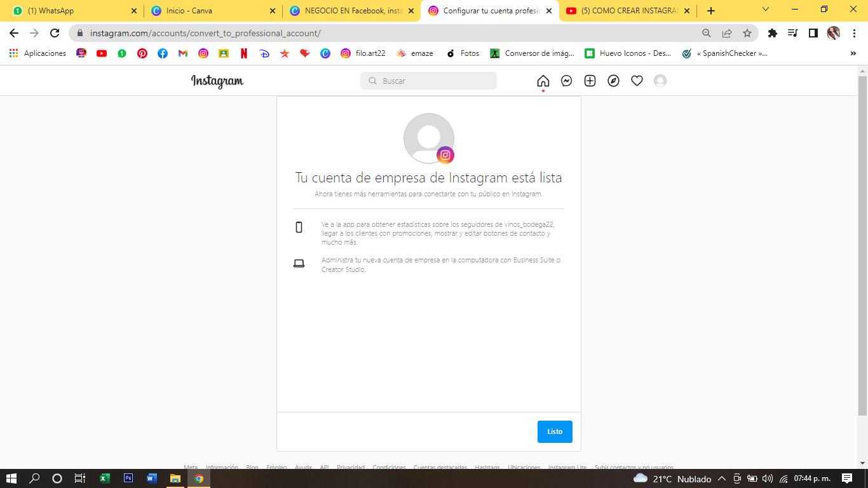This screenshot has height=488, width=868.
Task: Switch to the NEGOCIO EN Facebook tab
Action: 351,11
